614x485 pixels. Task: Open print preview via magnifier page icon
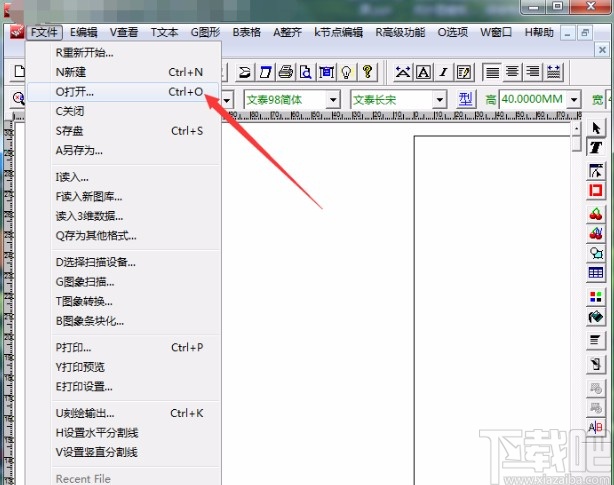(306, 72)
